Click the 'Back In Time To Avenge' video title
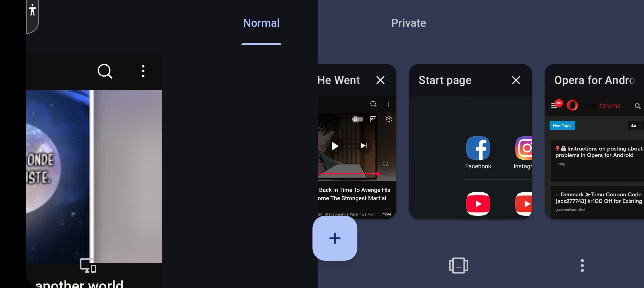This screenshot has width=644, height=288. [354, 194]
